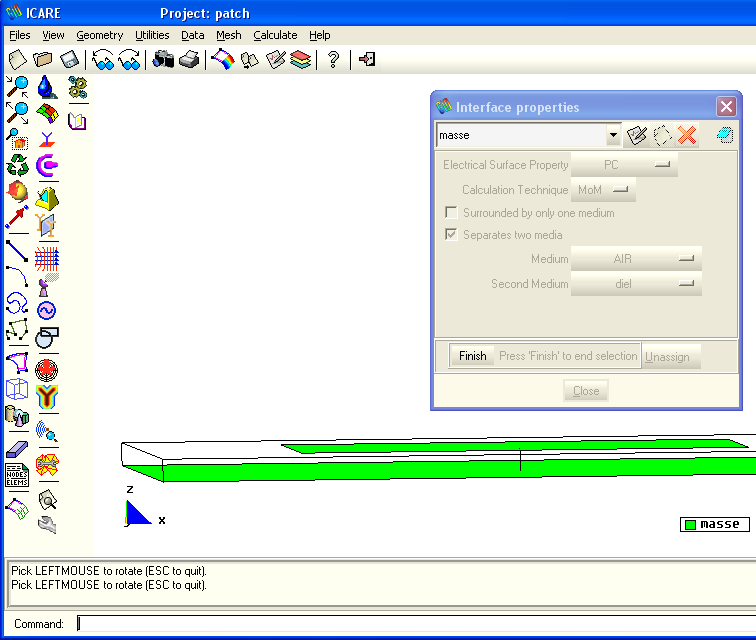Screen dimensions: 756x640
Task: Click the zoom frame house icon
Action: click(17, 139)
